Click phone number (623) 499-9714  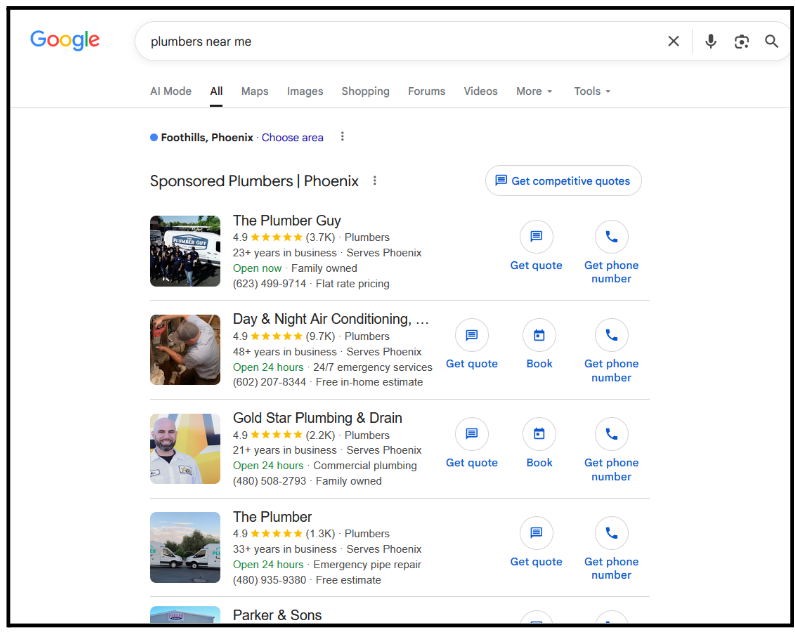point(269,283)
